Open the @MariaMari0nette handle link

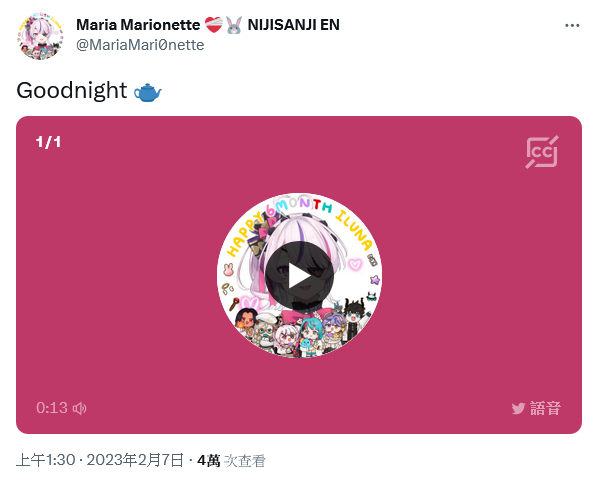tap(140, 45)
